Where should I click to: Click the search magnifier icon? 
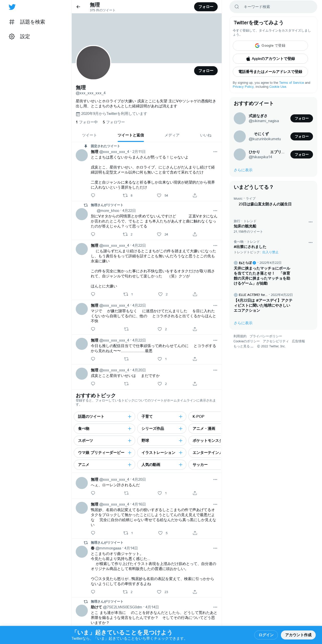[x=236, y=7]
